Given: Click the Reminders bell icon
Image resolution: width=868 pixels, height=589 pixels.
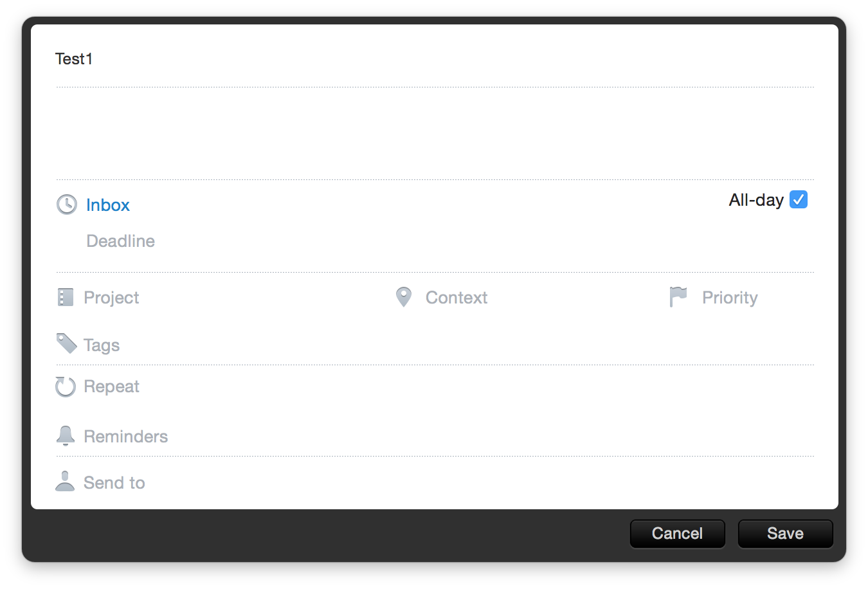Looking at the screenshot, I should pyautogui.click(x=66, y=436).
